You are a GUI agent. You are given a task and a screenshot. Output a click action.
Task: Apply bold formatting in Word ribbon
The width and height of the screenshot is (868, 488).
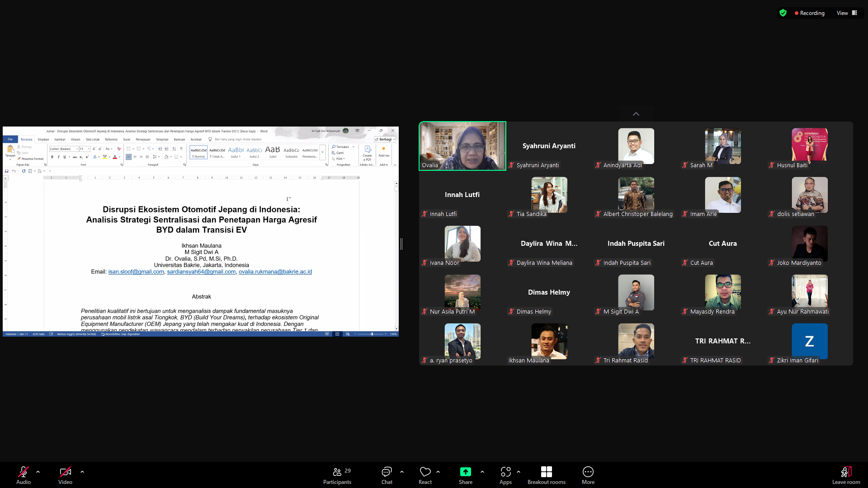tap(52, 157)
